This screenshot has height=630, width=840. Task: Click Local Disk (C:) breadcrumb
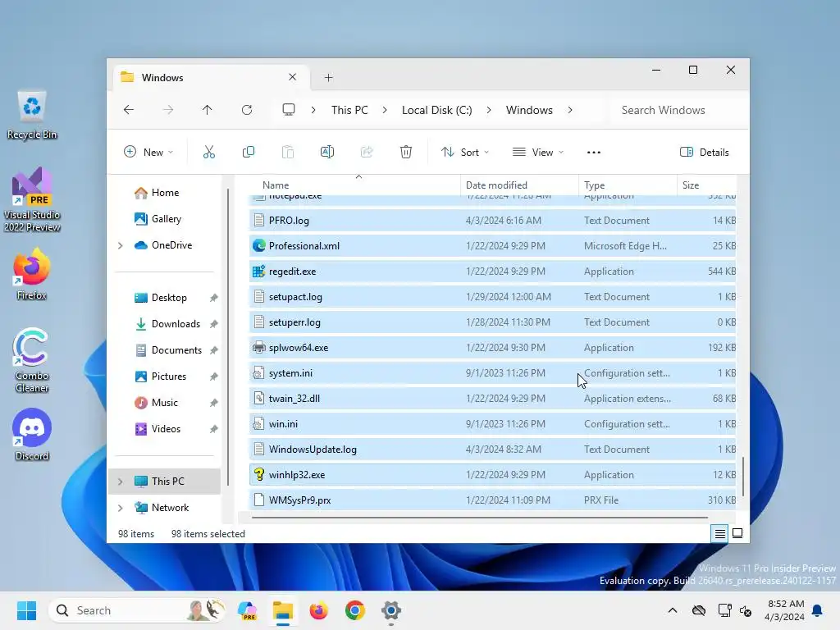coord(437,110)
